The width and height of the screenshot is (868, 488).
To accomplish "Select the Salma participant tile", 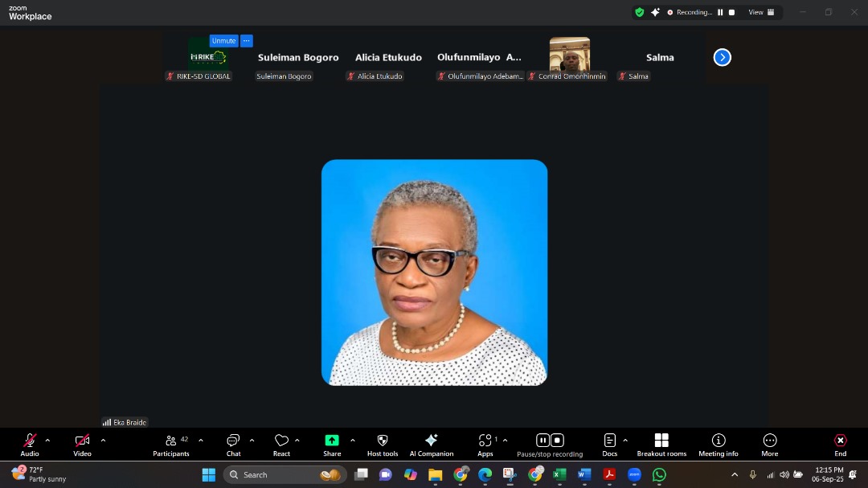I will pos(660,58).
